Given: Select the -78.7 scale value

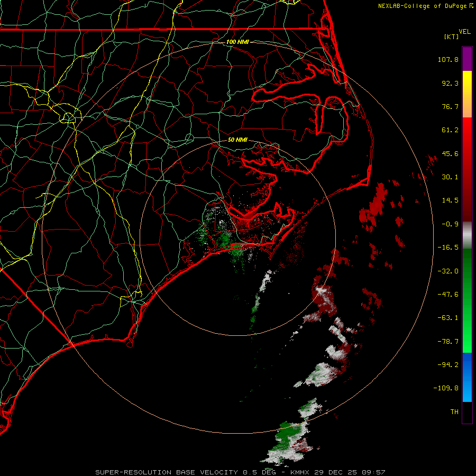Looking at the screenshot, I should (448, 342).
